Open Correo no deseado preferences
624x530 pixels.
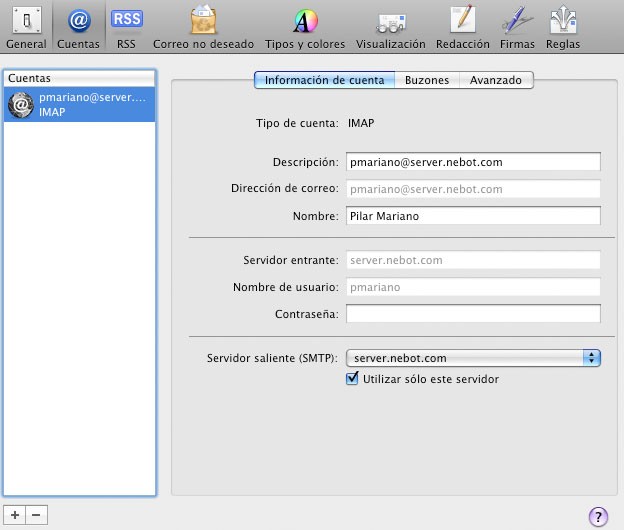tap(203, 27)
